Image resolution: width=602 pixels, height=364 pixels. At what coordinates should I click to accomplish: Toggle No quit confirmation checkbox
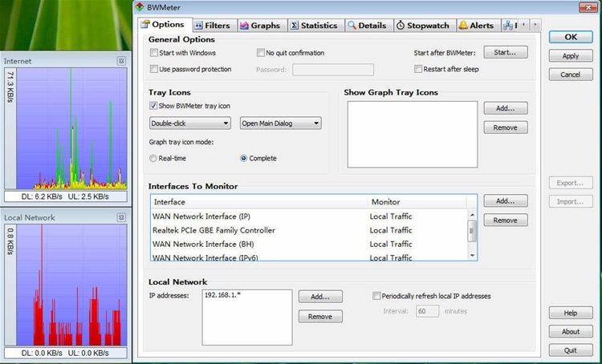click(261, 53)
